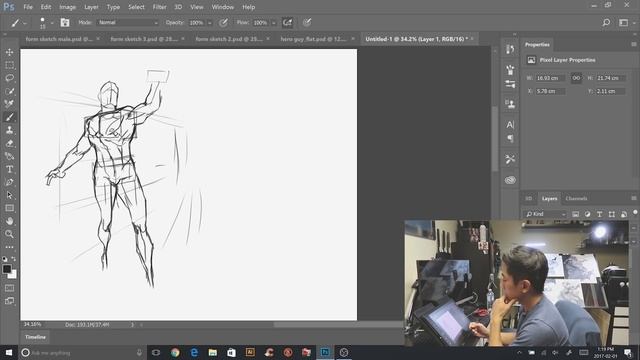Click the Width field showing 16.93 cm
Viewport: 640px width, 360px height.
[x=550, y=78]
